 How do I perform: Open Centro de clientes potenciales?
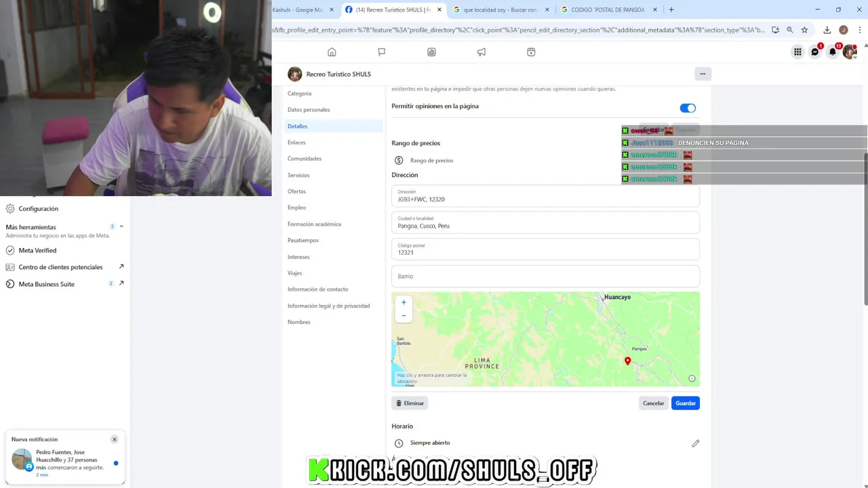point(60,267)
